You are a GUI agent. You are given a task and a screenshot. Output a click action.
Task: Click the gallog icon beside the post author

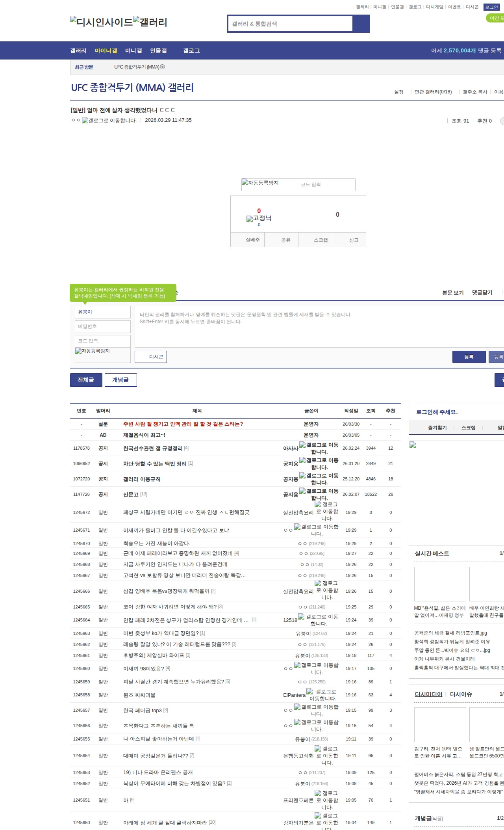coord(109,121)
